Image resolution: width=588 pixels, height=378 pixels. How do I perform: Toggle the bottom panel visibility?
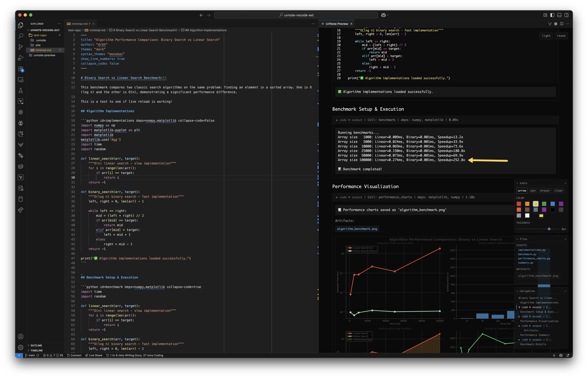[559, 15]
